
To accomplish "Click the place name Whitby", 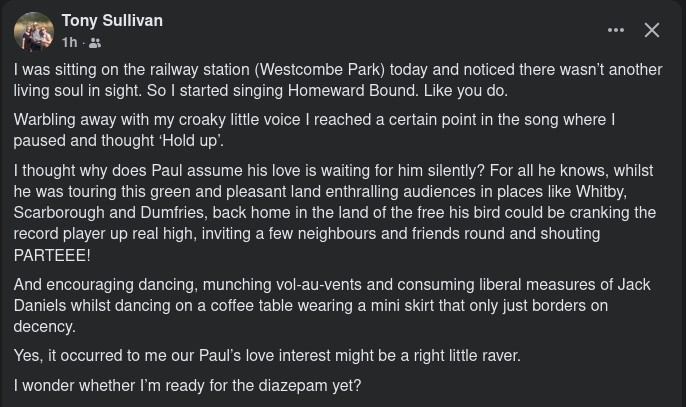I will tap(601, 192).
